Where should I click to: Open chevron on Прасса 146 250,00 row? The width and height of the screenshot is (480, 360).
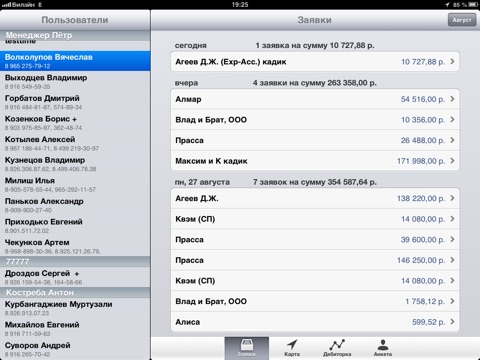[x=452, y=260]
